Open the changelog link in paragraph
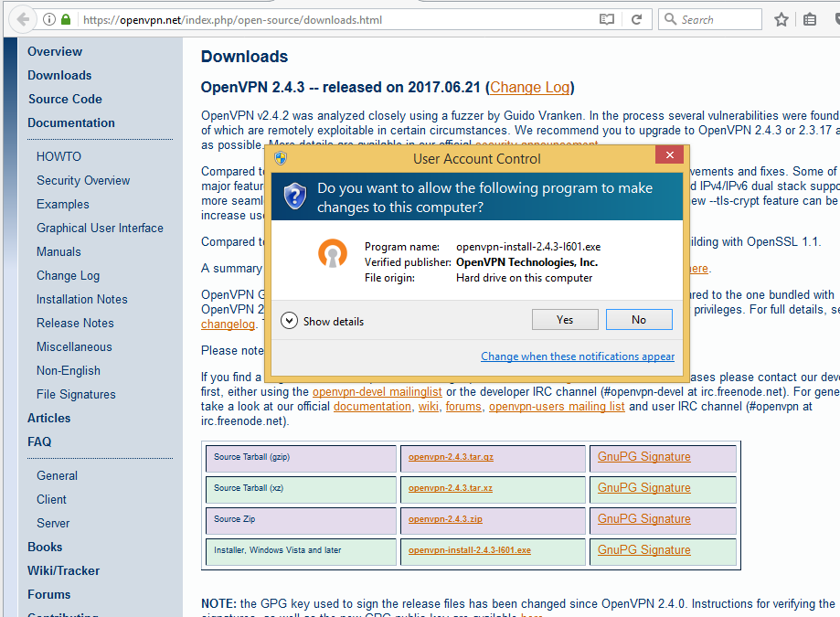Image resolution: width=840 pixels, height=617 pixels. [x=229, y=324]
